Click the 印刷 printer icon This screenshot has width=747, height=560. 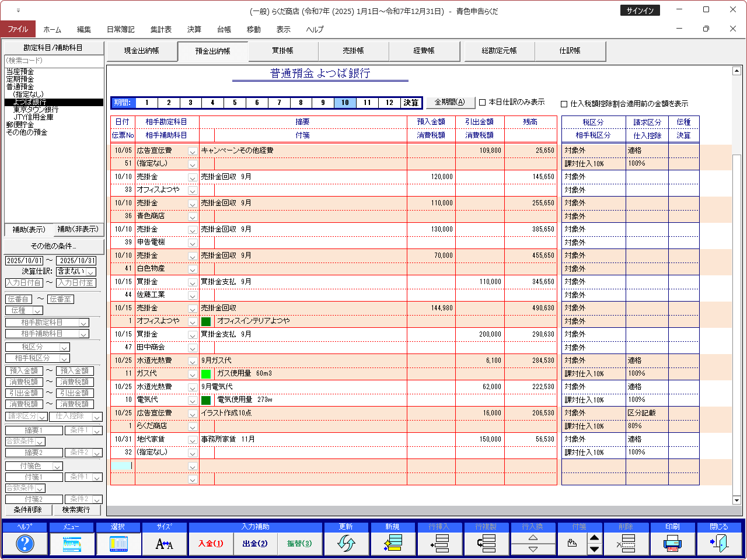[672, 544]
